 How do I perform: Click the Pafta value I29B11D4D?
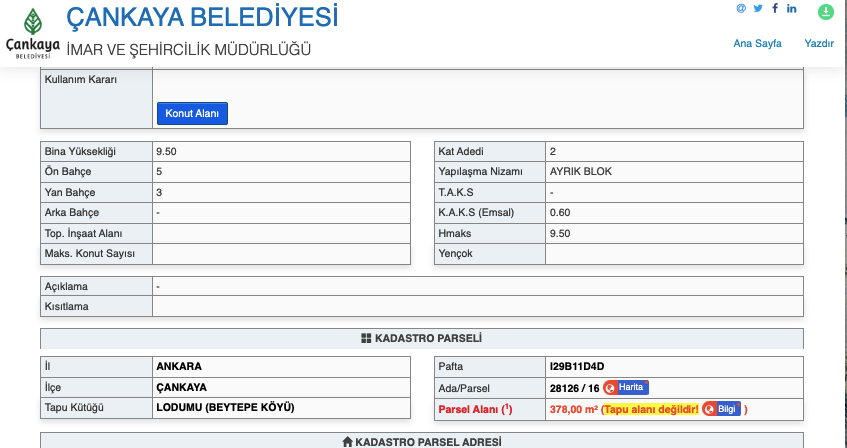tap(576, 366)
